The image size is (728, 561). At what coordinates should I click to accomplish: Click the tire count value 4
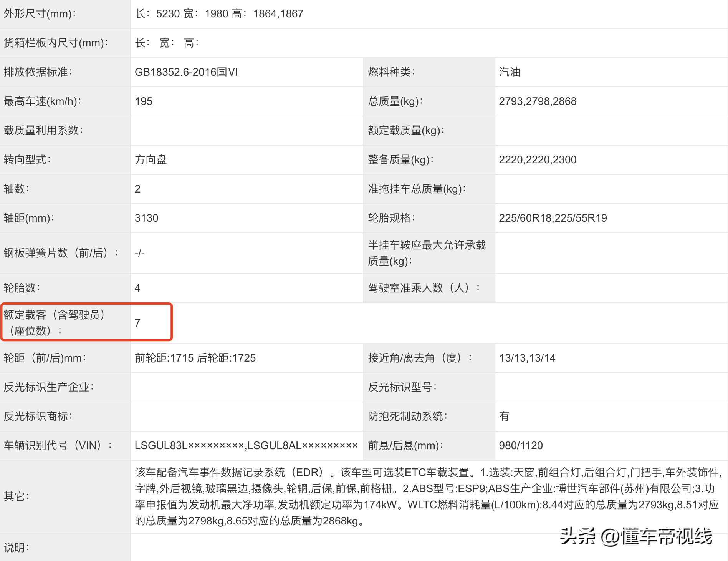[137, 288]
